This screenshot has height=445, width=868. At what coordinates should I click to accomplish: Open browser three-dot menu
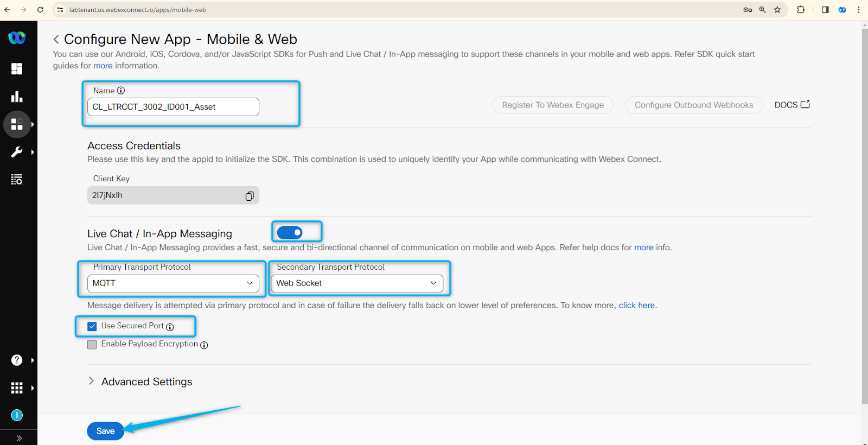(859, 10)
